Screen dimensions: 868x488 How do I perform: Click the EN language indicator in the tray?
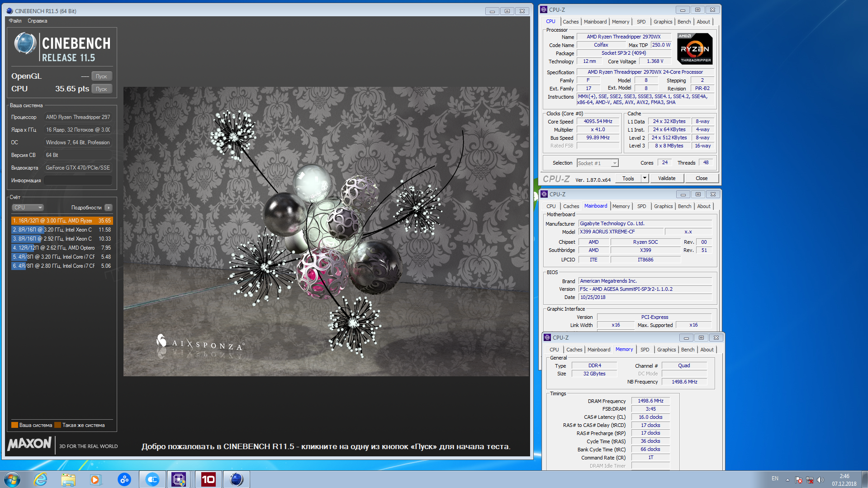pyautogui.click(x=775, y=479)
